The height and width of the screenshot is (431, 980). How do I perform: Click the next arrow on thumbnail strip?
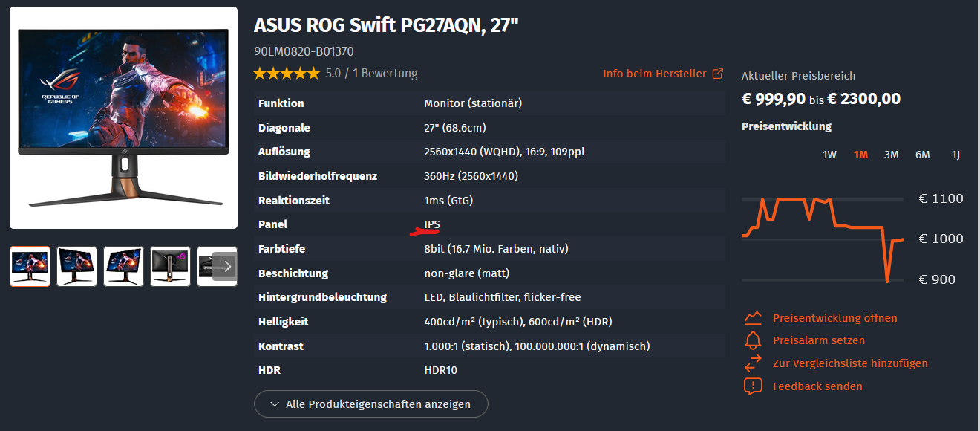point(226,266)
